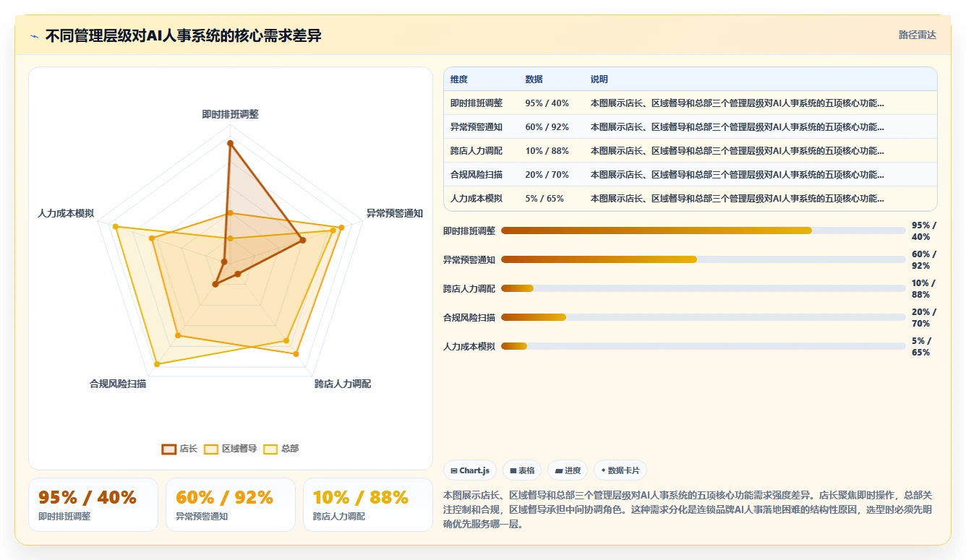Click the 即时排班调整 progress bar
Viewport: 966px width, 560px height.
tap(704, 231)
